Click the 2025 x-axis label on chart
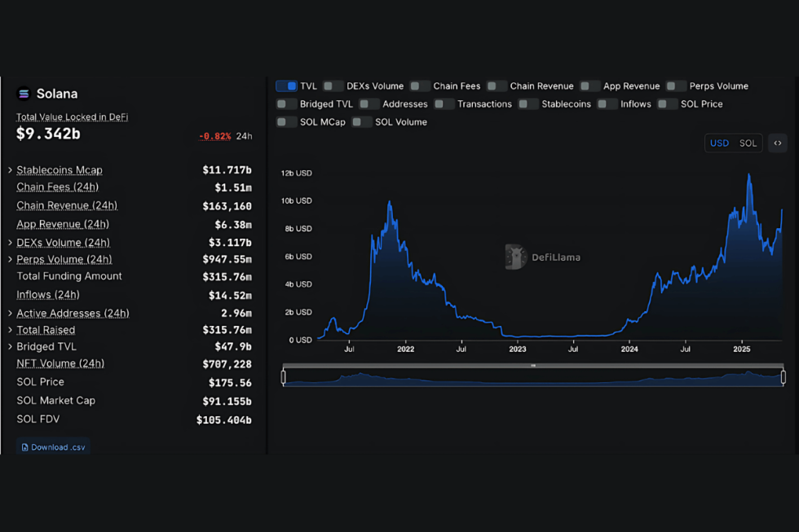This screenshot has width=799, height=532. (741, 350)
